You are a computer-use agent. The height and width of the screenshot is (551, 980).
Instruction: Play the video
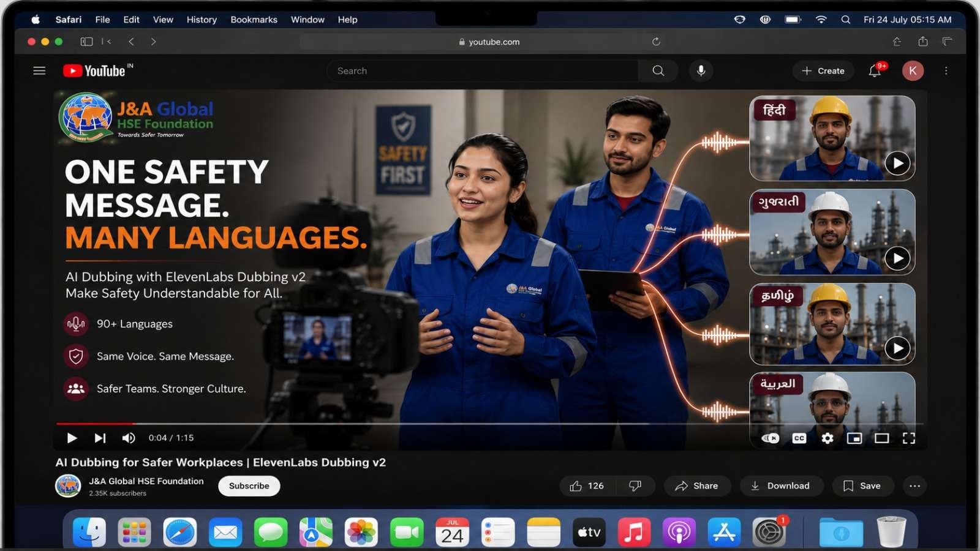click(x=72, y=438)
